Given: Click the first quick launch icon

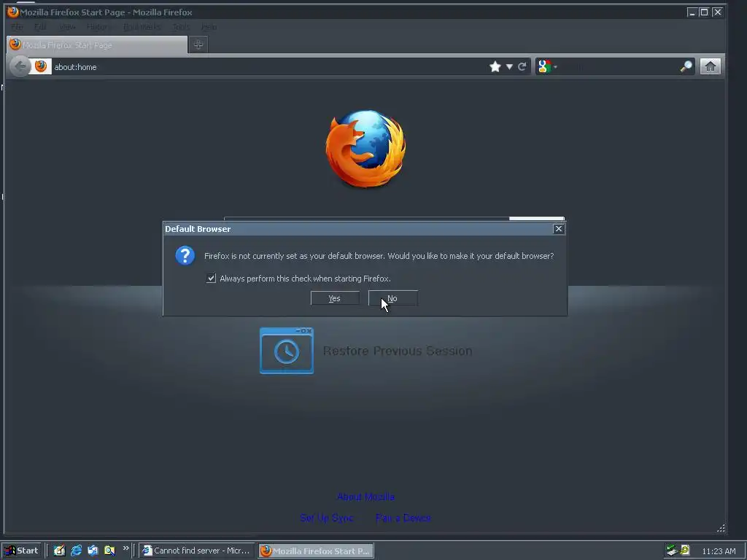Looking at the screenshot, I should 59,551.
